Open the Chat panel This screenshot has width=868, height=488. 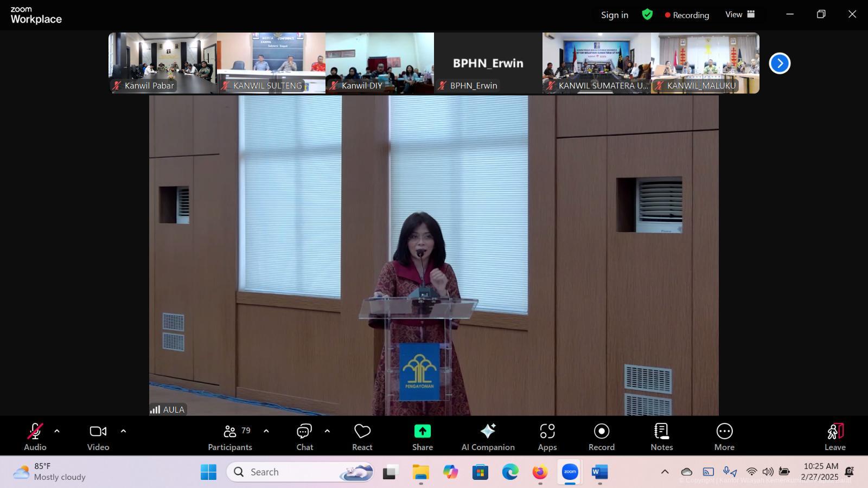pos(304,436)
